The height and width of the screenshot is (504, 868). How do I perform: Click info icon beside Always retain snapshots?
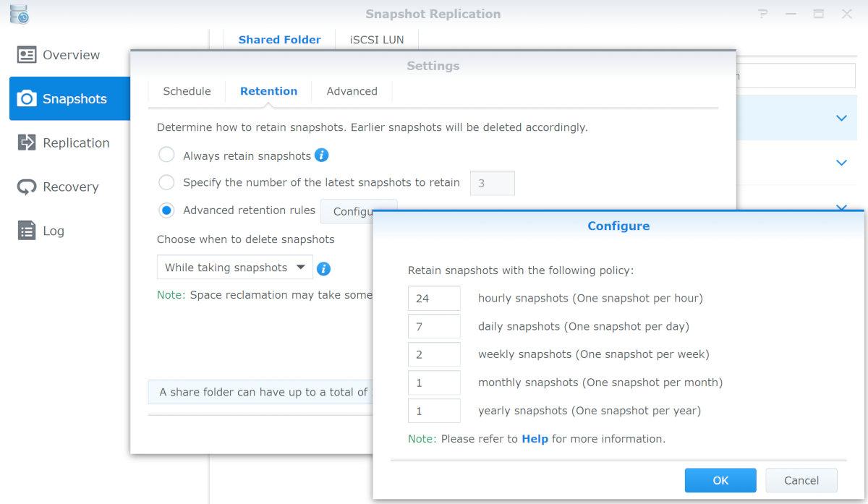point(322,155)
